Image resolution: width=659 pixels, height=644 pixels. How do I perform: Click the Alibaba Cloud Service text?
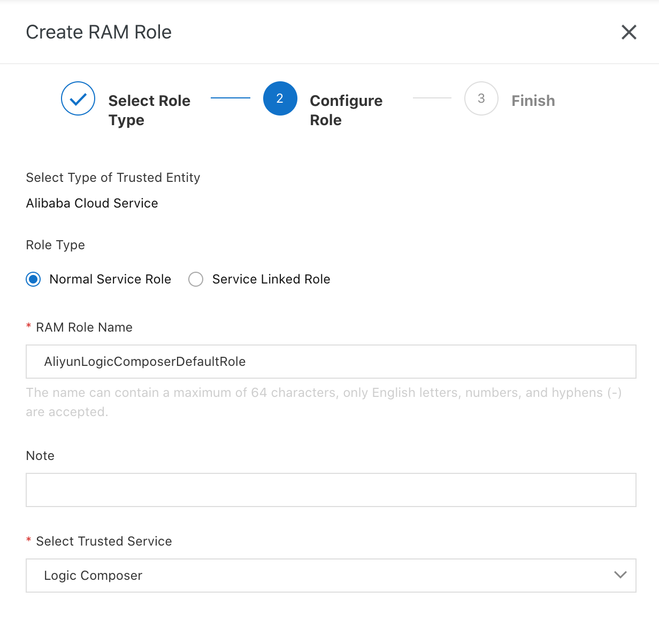[x=92, y=203]
